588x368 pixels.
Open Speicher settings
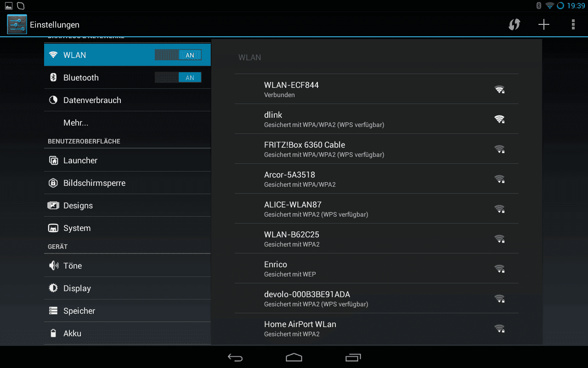127,310
